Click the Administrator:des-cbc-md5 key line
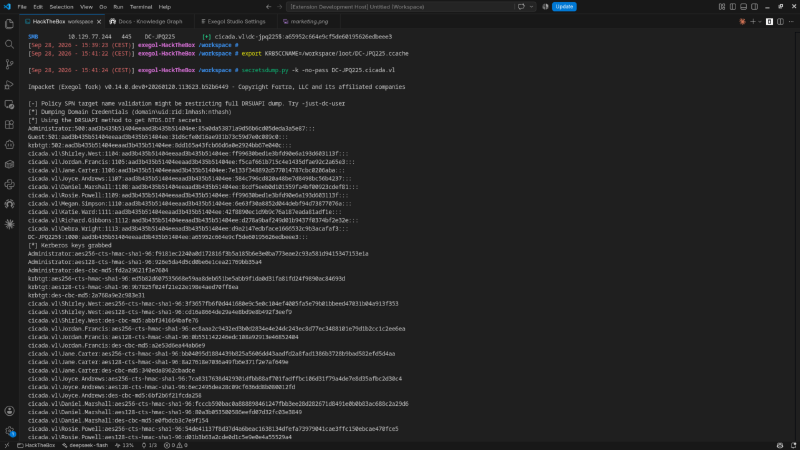 [98, 270]
